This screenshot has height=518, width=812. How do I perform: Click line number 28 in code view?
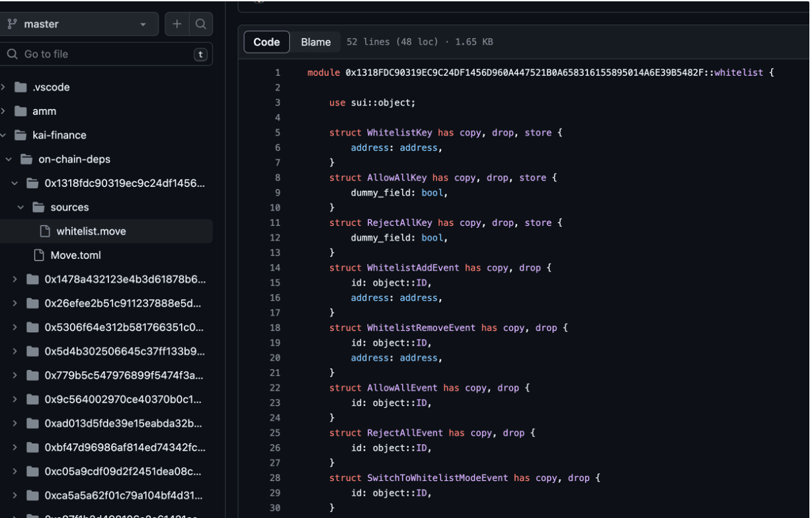click(x=275, y=478)
